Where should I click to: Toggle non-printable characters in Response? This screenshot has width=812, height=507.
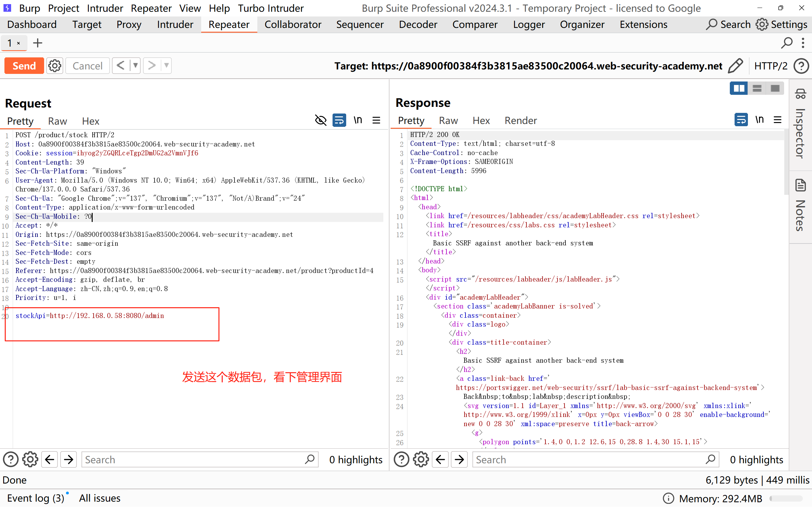click(x=759, y=120)
